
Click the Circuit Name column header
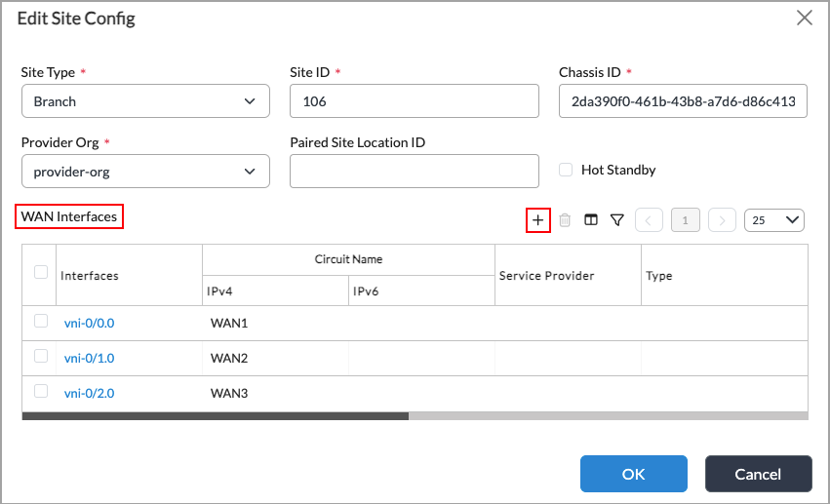pyautogui.click(x=348, y=259)
